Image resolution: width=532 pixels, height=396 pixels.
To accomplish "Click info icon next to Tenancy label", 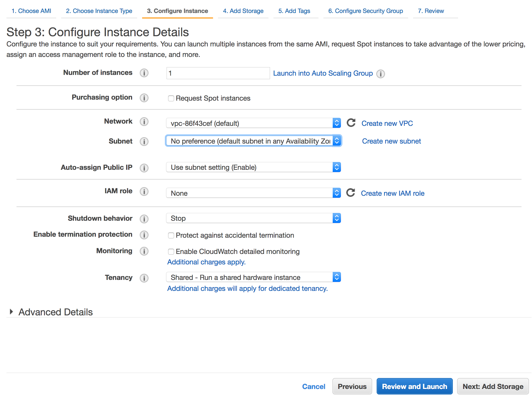I will tap(144, 278).
